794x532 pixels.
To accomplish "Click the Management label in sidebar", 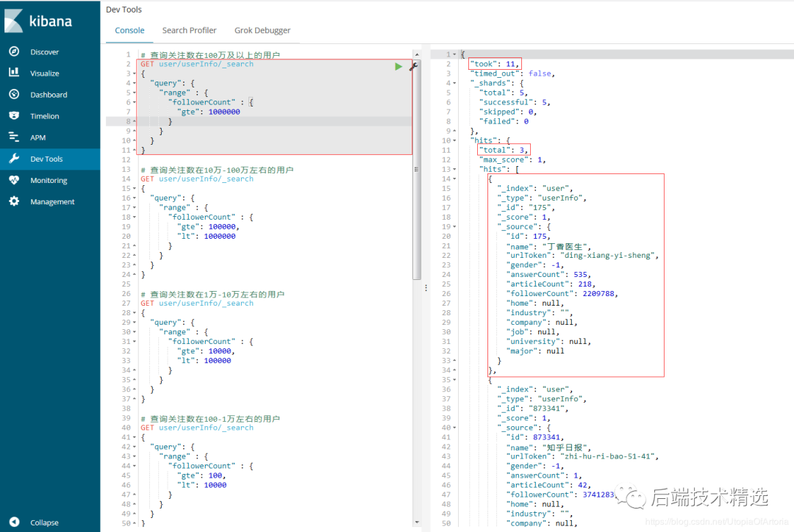I will click(x=52, y=201).
